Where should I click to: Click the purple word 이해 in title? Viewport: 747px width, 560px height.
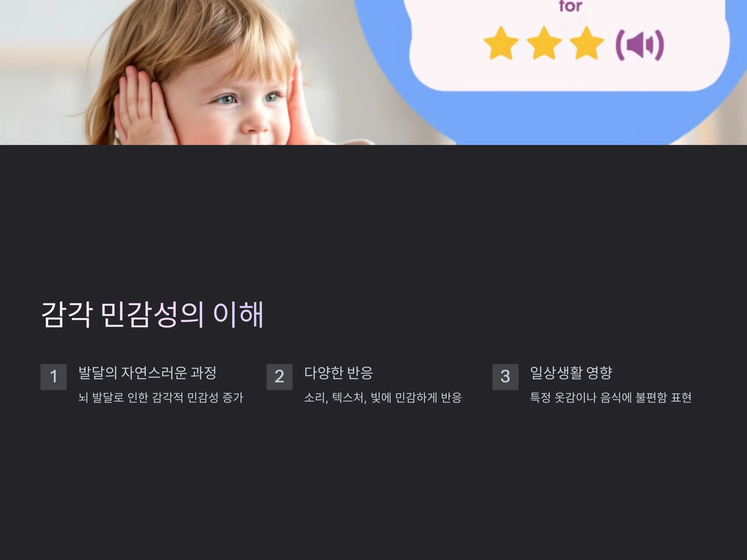(238, 315)
